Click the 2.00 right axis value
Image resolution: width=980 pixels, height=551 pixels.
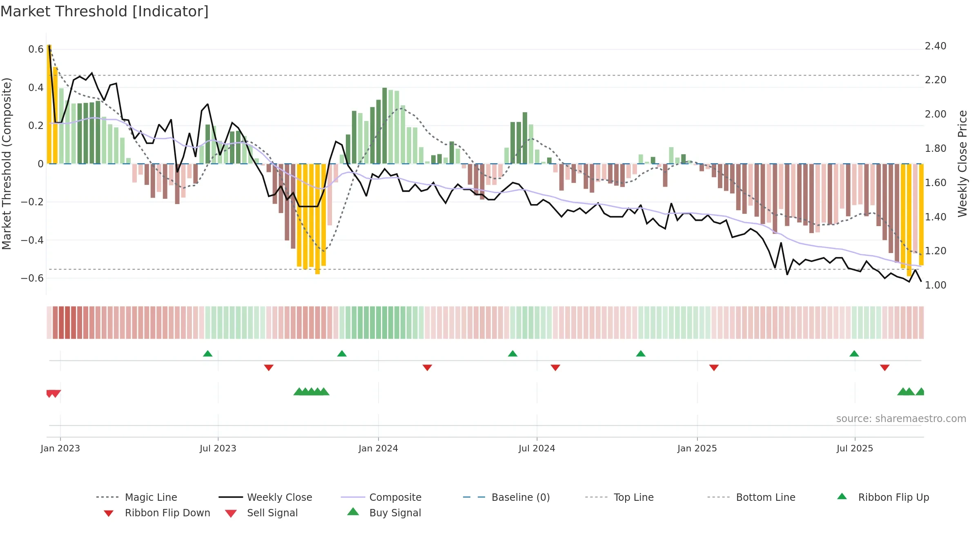pyautogui.click(x=935, y=114)
